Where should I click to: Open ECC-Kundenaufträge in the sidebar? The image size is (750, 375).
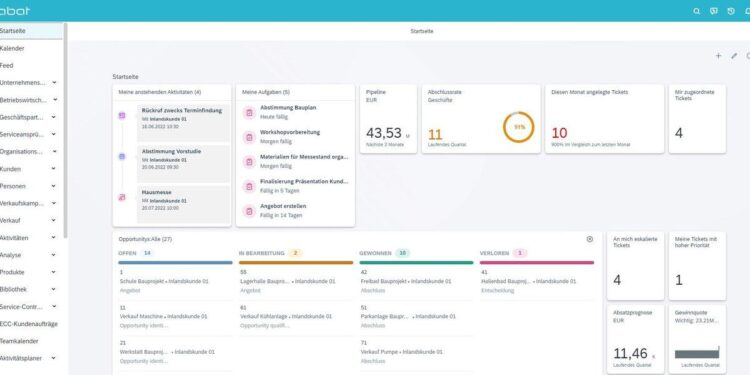tap(31, 324)
